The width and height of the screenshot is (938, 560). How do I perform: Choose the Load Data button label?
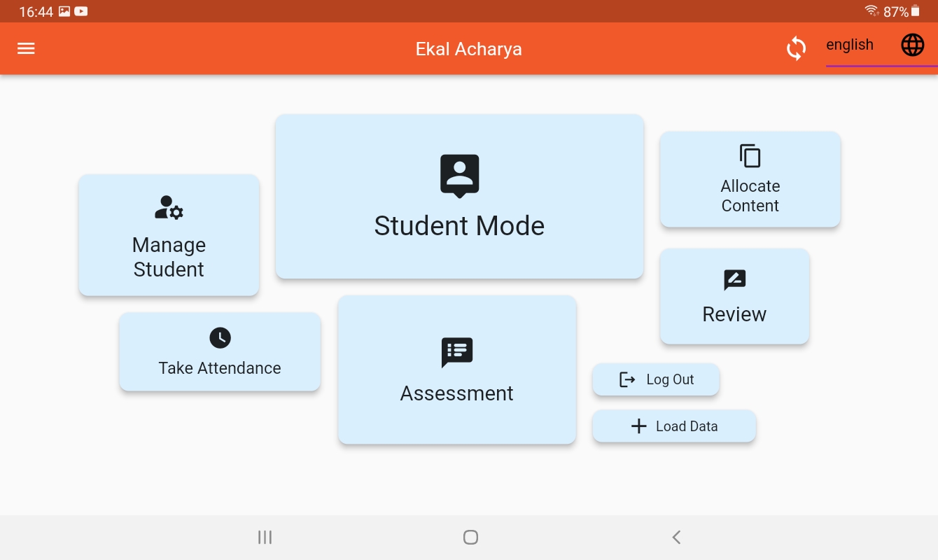click(687, 426)
